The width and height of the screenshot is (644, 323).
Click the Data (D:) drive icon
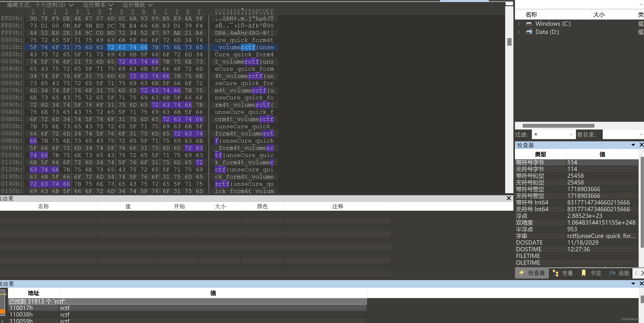(x=529, y=32)
